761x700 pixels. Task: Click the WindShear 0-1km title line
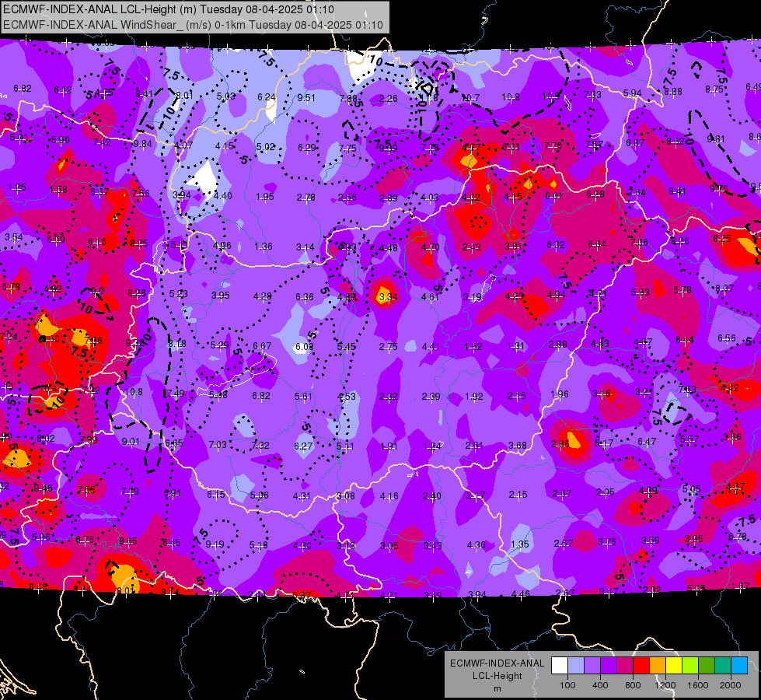[x=193, y=25]
